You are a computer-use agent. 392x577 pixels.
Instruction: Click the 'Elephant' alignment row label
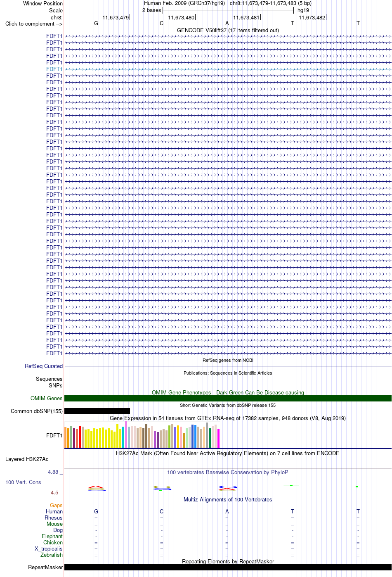(52, 536)
